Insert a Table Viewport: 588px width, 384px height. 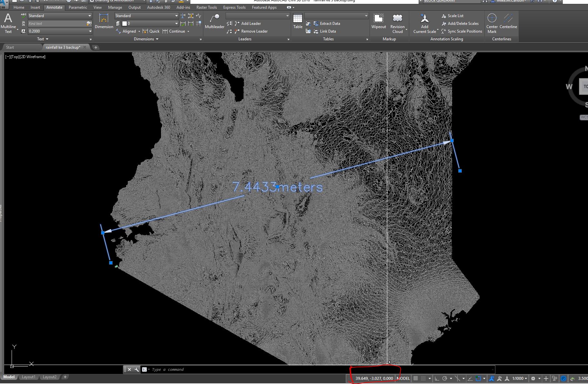click(298, 21)
